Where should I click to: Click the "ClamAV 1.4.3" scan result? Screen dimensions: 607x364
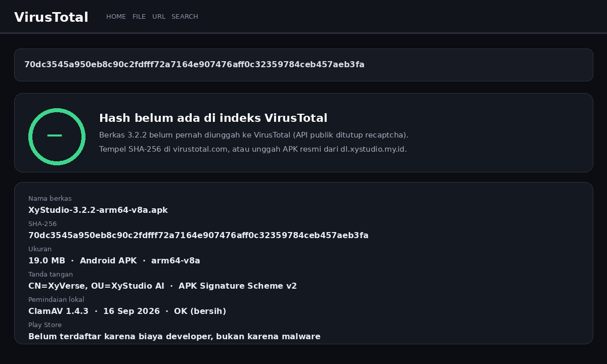pyautogui.click(x=127, y=311)
